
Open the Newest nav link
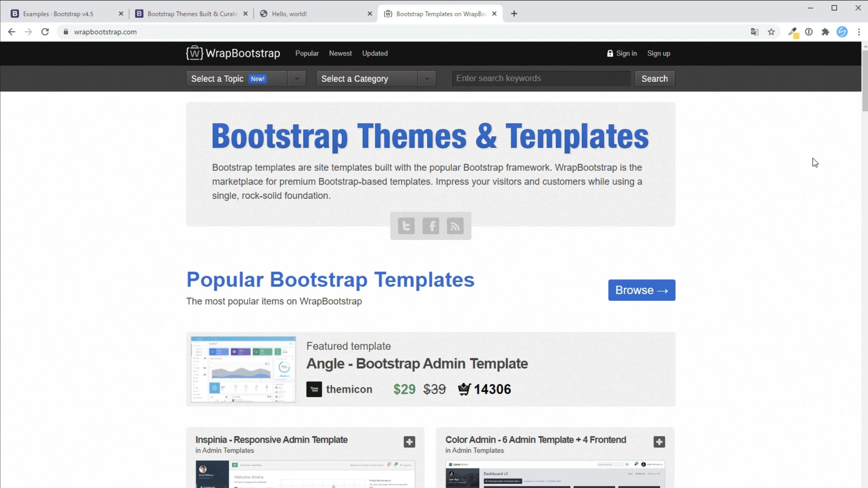pyautogui.click(x=340, y=53)
